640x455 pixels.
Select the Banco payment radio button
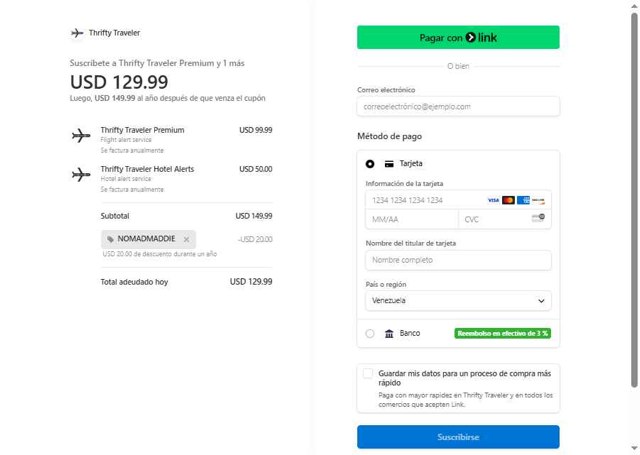coord(370,334)
